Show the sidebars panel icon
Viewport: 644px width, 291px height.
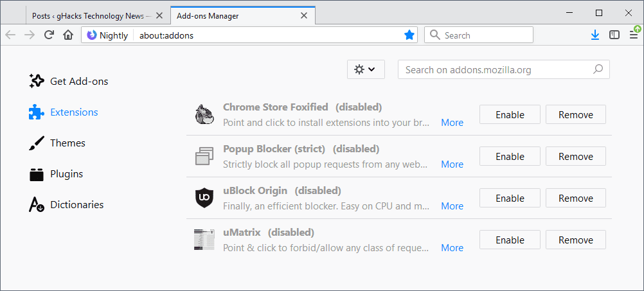pyautogui.click(x=614, y=35)
